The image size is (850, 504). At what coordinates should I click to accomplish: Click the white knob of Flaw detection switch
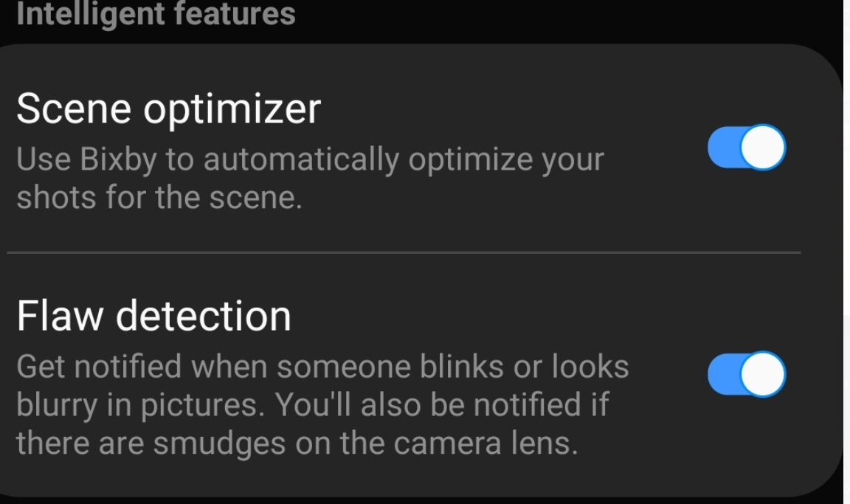pos(762,374)
